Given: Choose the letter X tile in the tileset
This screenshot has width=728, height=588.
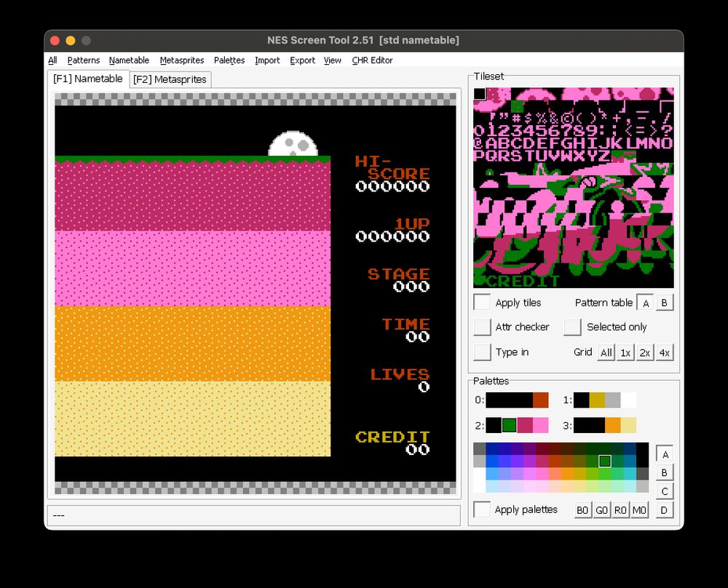Looking at the screenshot, I should pos(580,156).
